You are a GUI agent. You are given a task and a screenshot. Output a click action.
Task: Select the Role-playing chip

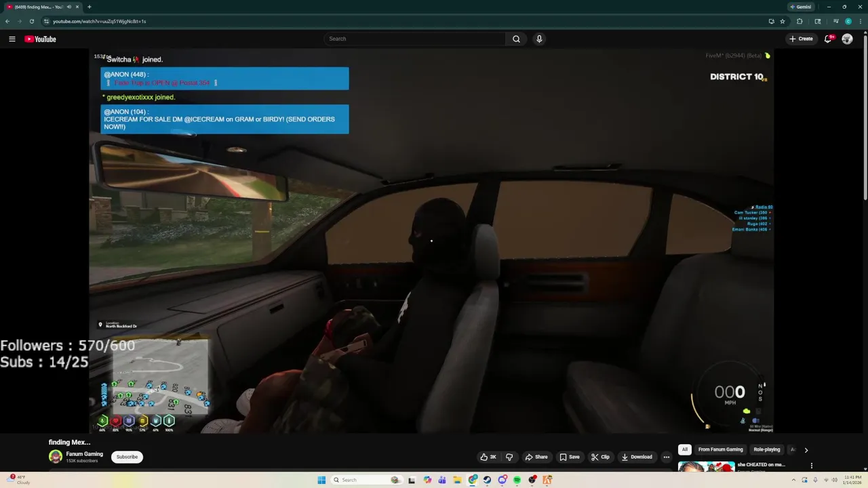[x=767, y=449]
